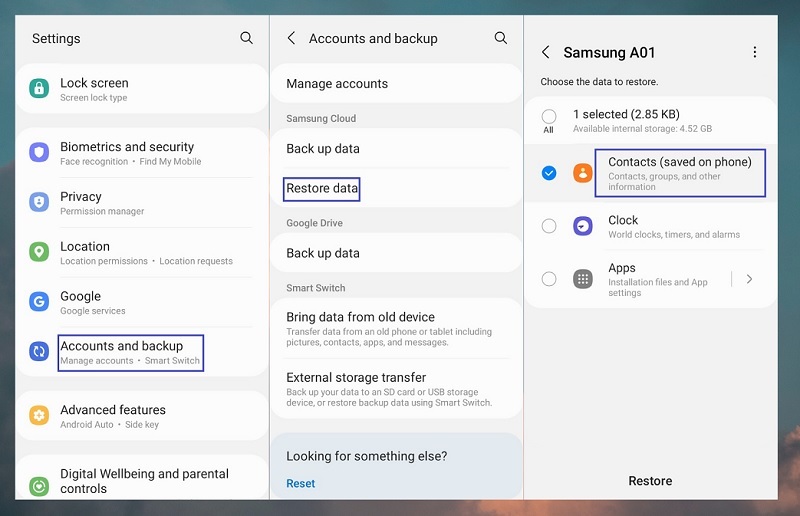Tap the Samsung A01 title
Viewport: 800px width, 516px height.
click(x=609, y=53)
